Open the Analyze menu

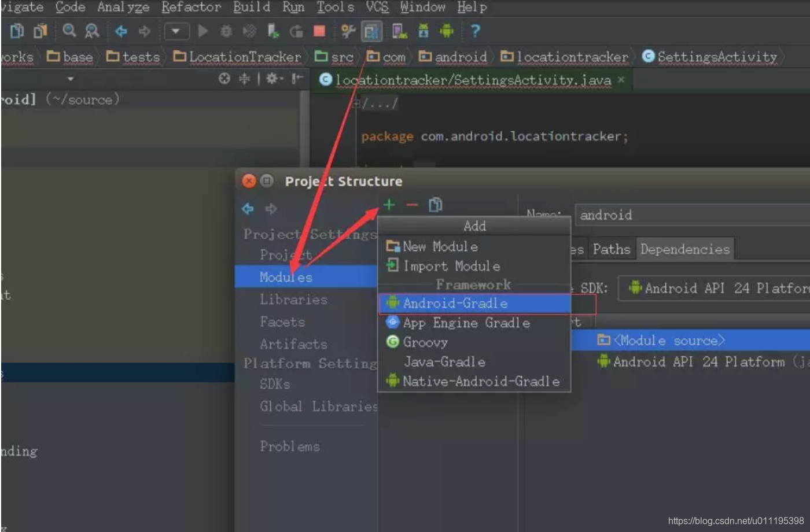(123, 7)
